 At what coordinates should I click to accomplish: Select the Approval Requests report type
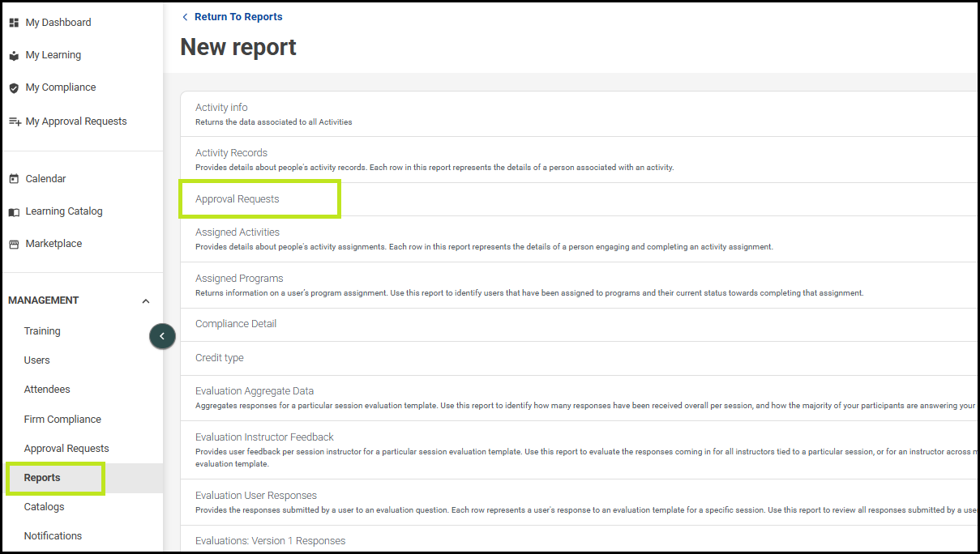pyautogui.click(x=237, y=199)
